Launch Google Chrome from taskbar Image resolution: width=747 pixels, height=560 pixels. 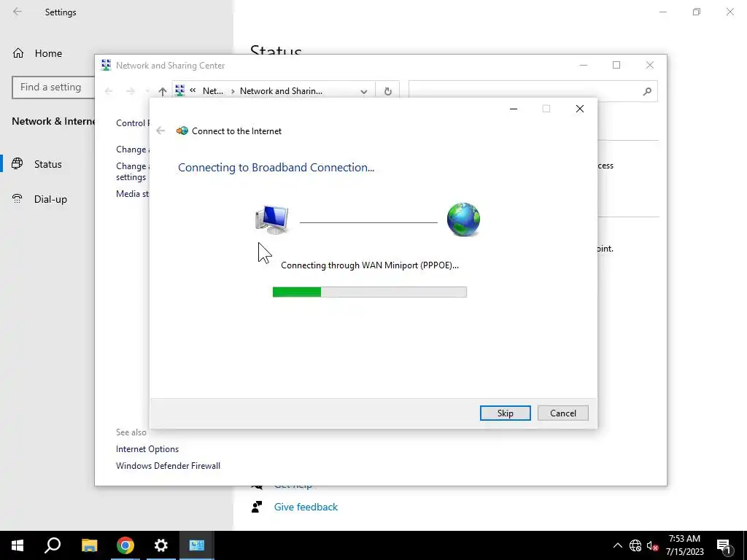click(x=125, y=545)
